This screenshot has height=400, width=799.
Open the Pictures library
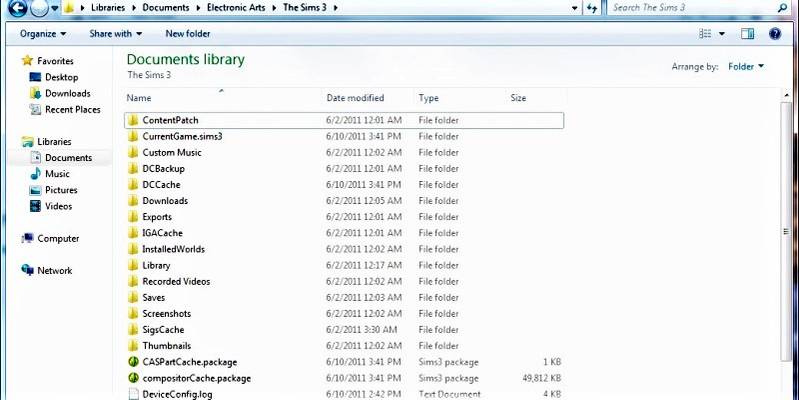tap(61, 190)
